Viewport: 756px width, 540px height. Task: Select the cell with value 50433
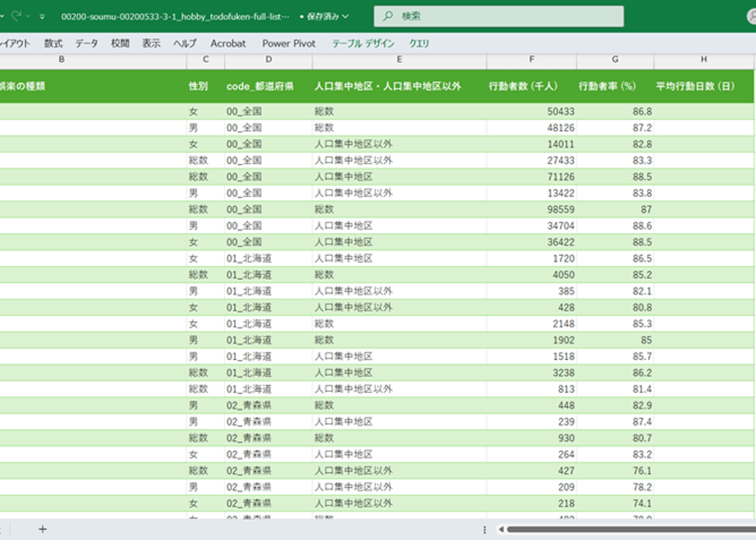pyautogui.click(x=531, y=111)
